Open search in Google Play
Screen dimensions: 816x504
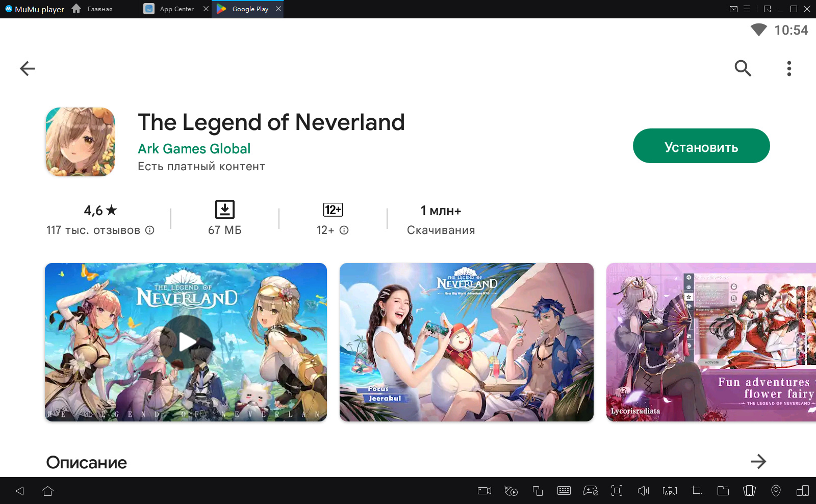point(743,68)
